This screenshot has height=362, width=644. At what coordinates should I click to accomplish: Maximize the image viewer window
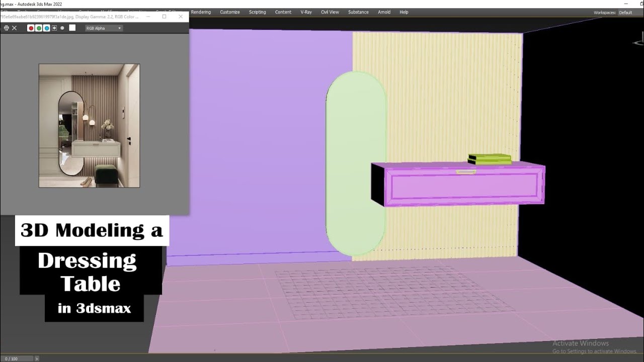164,17
